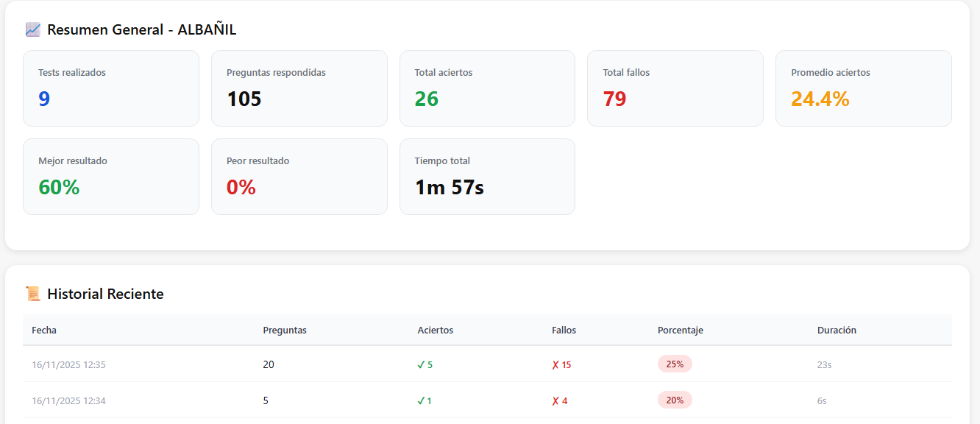Click the scroll icon beside Historial Reciente
Viewport: 980px width, 424px height.
[x=32, y=294]
